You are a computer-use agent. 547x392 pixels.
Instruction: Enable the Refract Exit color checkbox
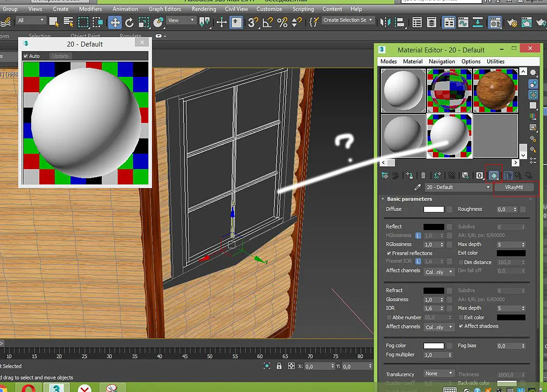pyautogui.click(x=461, y=317)
